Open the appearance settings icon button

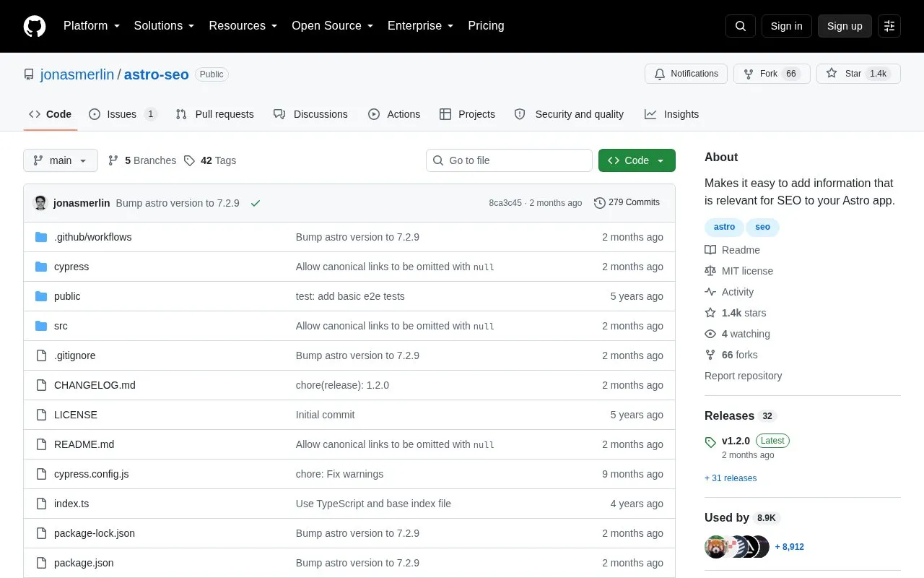(x=889, y=26)
